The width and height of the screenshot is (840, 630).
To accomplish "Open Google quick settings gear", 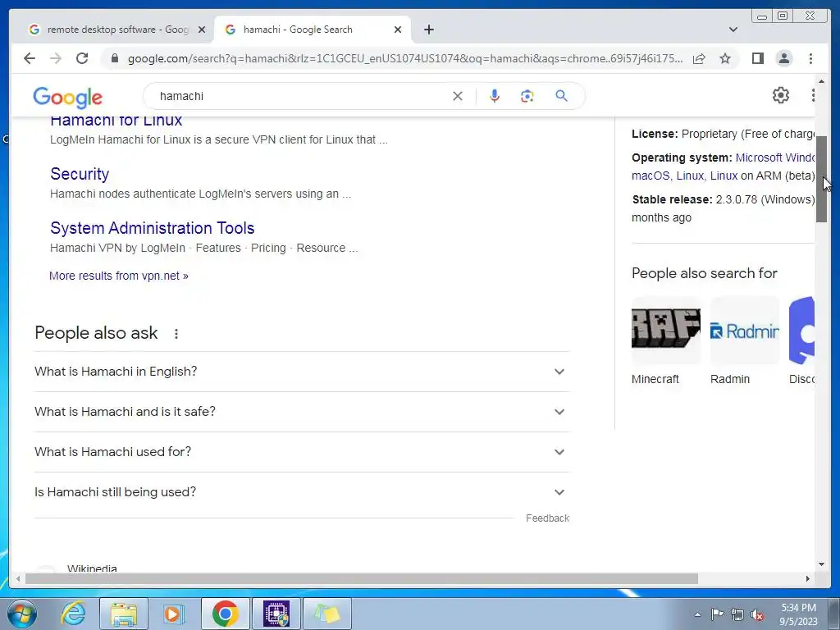I will (x=781, y=95).
